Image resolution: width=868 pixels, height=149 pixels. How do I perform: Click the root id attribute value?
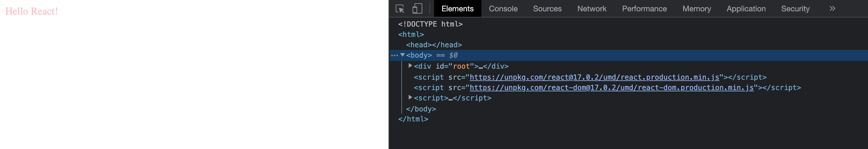pyautogui.click(x=461, y=66)
